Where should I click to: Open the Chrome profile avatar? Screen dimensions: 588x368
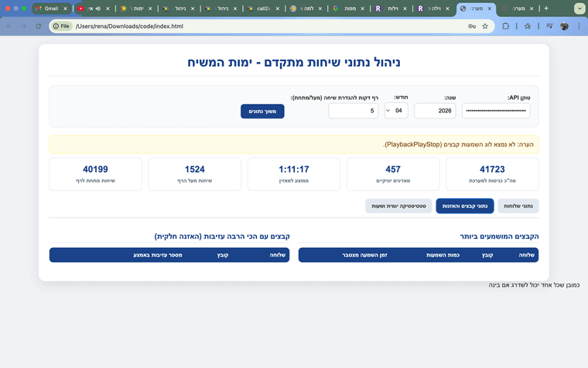[564, 26]
